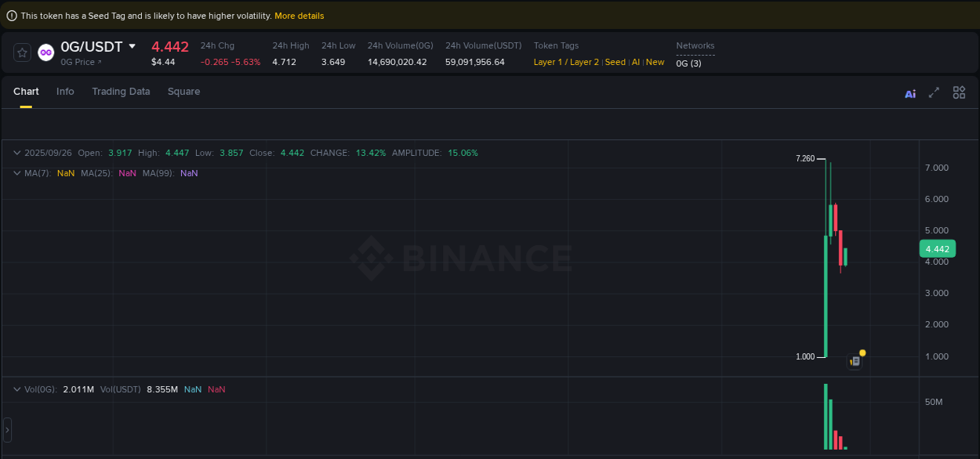Viewport: 980px width, 459px height.
Task: Click the green 4.442 price label
Action: pyautogui.click(x=938, y=248)
